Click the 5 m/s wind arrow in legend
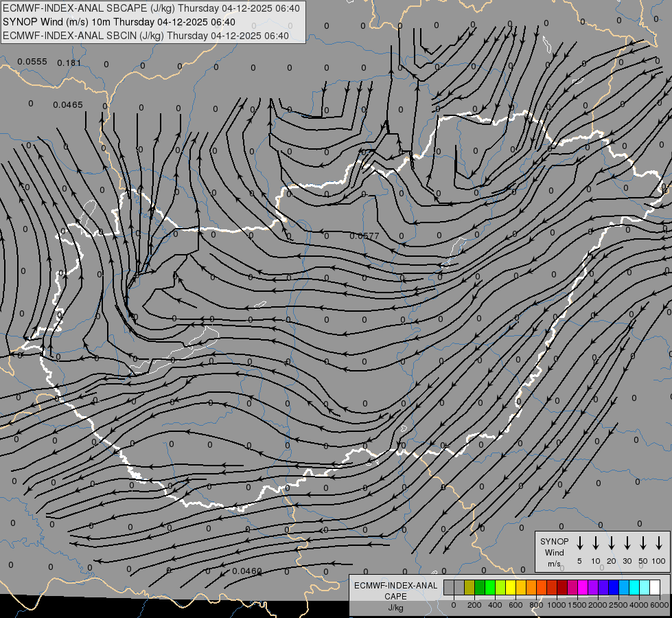 (x=579, y=542)
